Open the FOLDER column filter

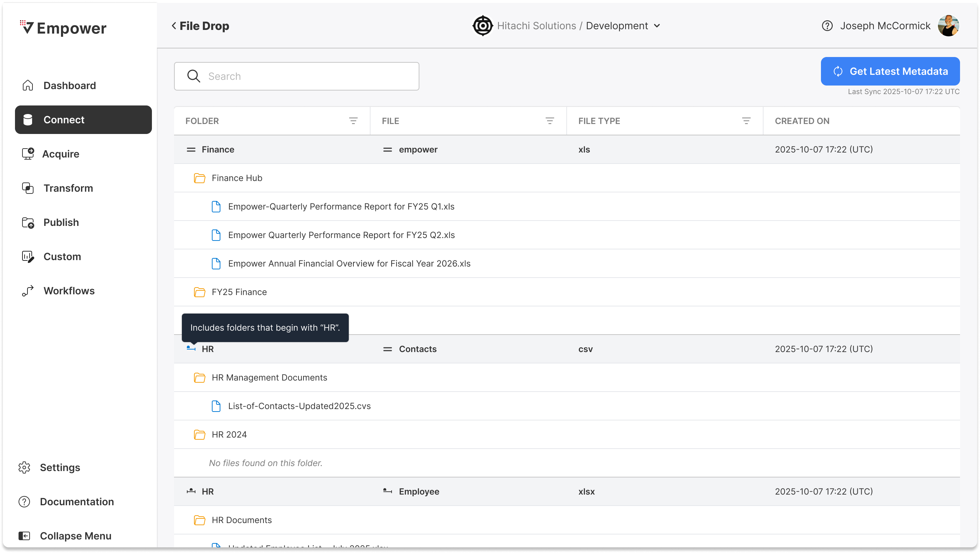pos(353,121)
